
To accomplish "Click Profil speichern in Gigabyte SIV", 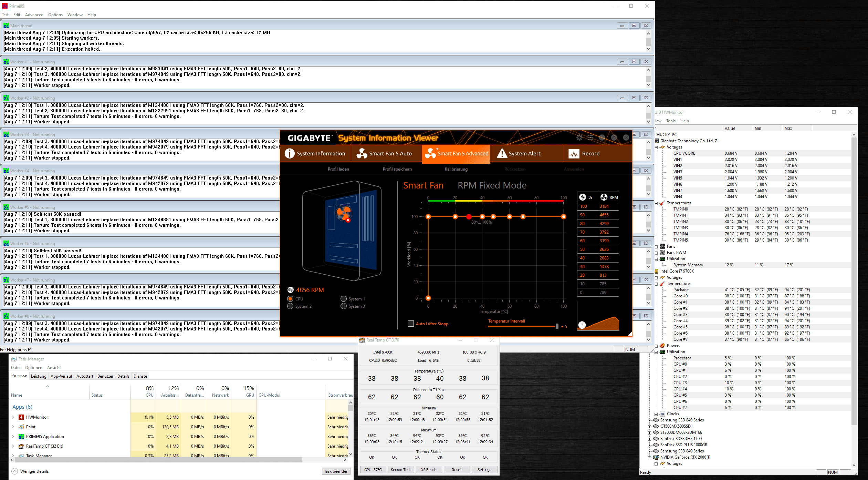I will coord(397,169).
